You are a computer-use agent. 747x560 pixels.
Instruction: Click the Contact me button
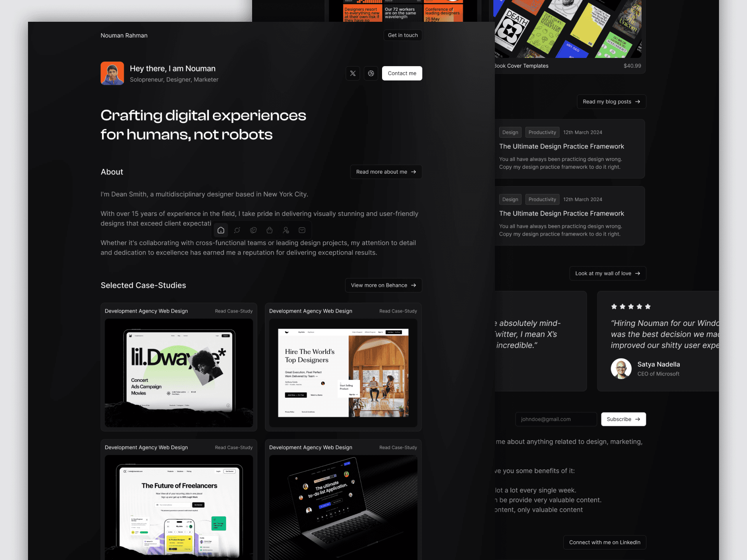[402, 73]
